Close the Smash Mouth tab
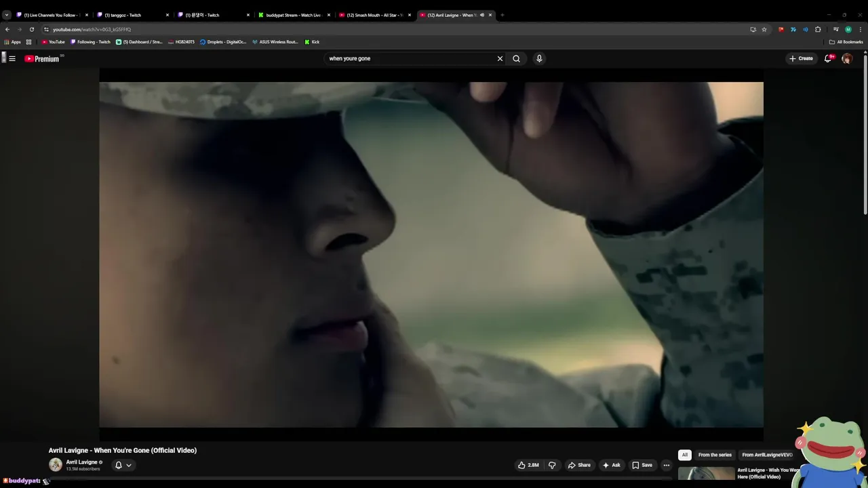Screen dimensions: 868x488 (x=410, y=15)
